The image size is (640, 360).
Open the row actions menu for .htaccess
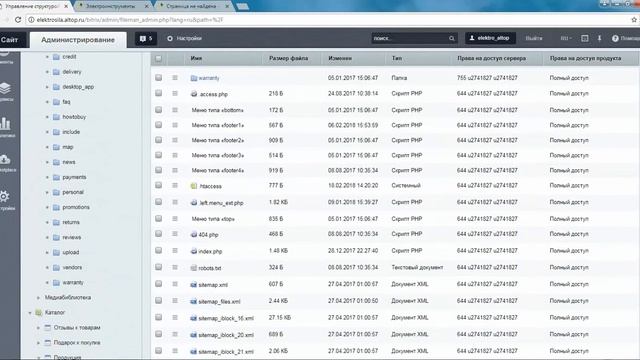point(175,185)
